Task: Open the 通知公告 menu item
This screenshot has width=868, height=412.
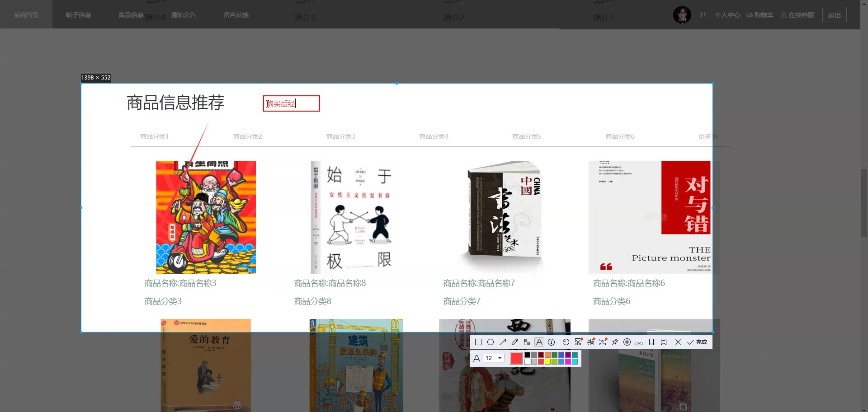Action: pos(184,15)
